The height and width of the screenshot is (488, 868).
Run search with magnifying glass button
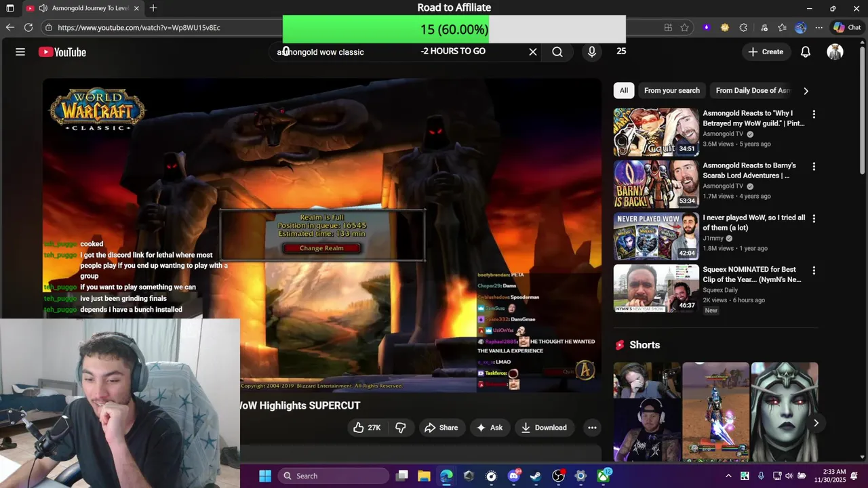point(557,52)
